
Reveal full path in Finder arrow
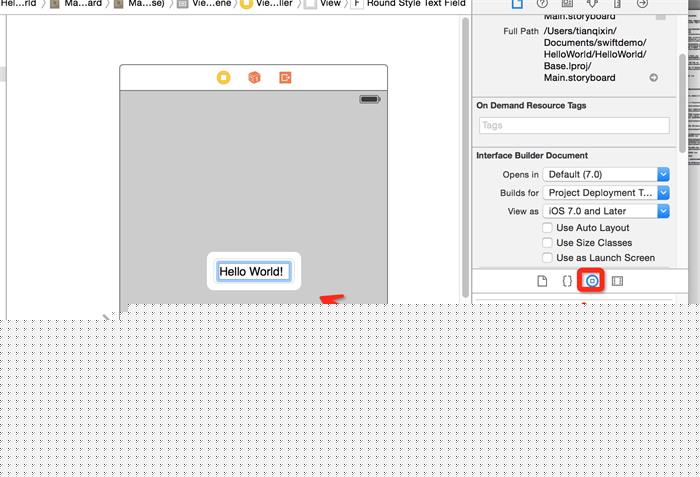[x=654, y=78]
